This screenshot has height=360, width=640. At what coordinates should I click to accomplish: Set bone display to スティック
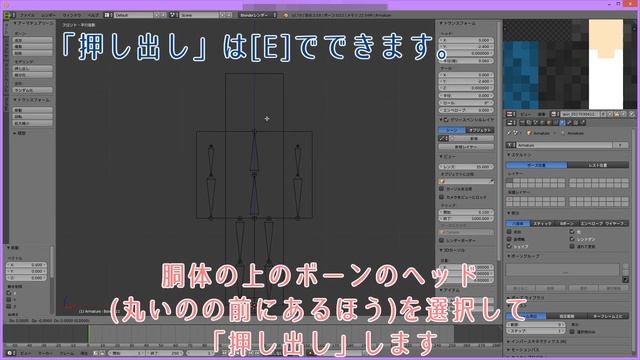point(542,224)
